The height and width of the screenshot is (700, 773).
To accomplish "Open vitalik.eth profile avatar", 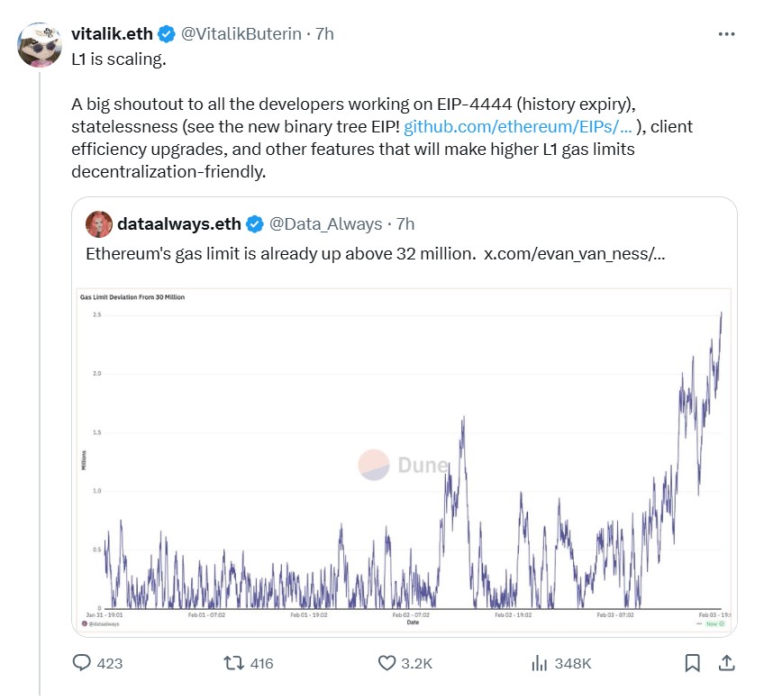I will [41, 42].
